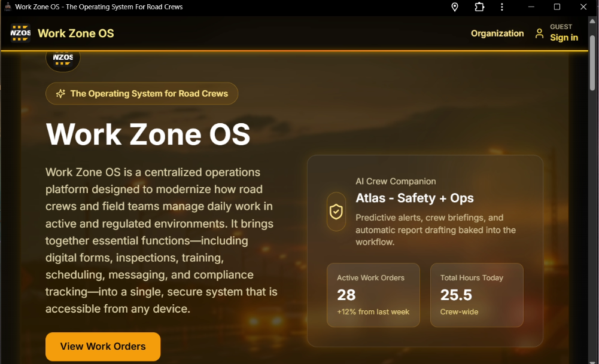This screenshot has height=364, width=599.
Task: Click the WZOS logo icon in the header
Action: pos(20,33)
